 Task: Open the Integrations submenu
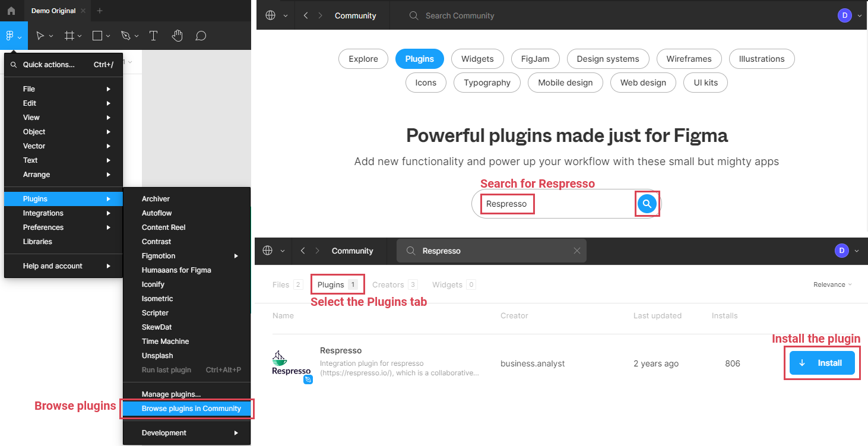point(64,213)
